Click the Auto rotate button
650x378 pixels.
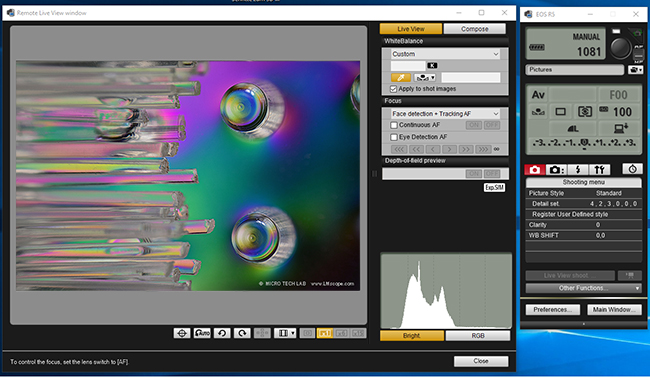[202, 333]
